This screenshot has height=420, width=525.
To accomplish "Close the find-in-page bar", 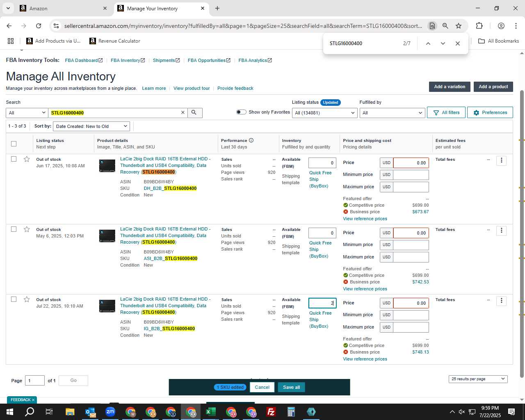I will point(458,43).
